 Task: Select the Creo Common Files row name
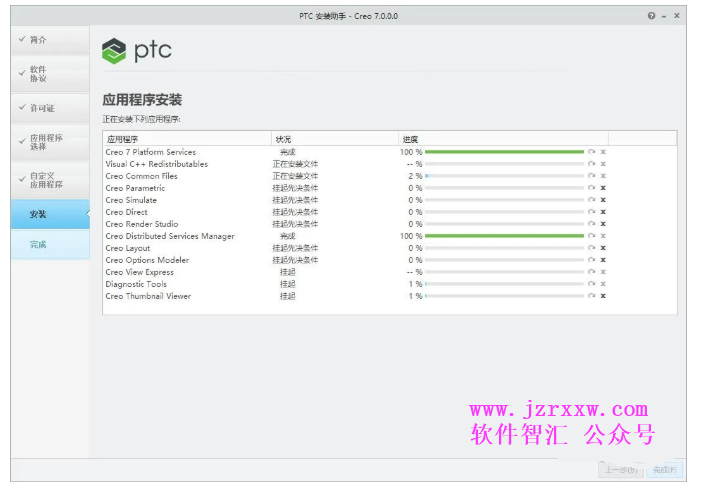141,176
